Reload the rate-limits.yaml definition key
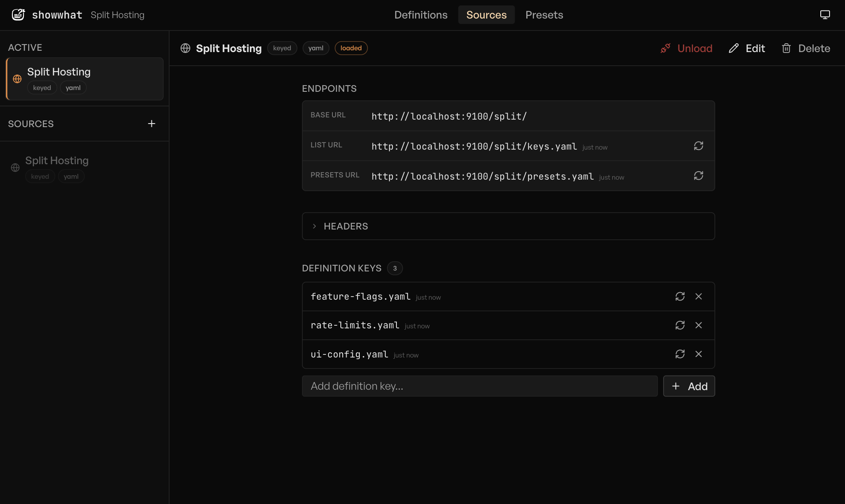The width and height of the screenshot is (845, 504). (x=680, y=325)
